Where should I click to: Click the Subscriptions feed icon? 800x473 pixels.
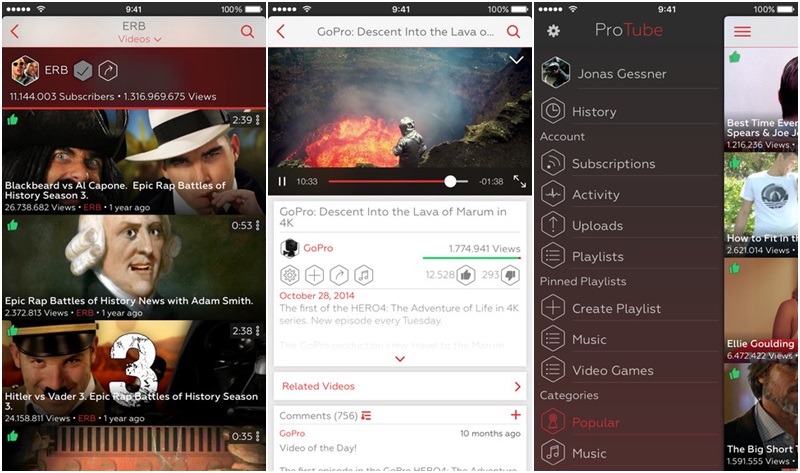[553, 163]
